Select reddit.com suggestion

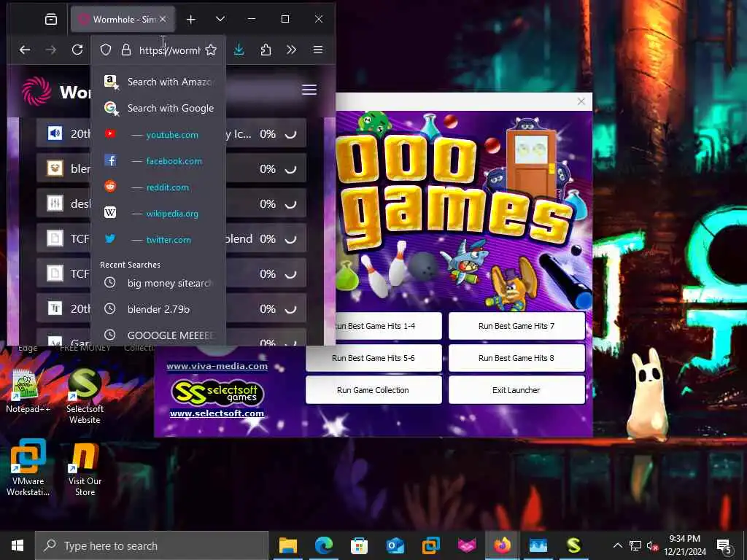pyautogui.click(x=158, y=187)
